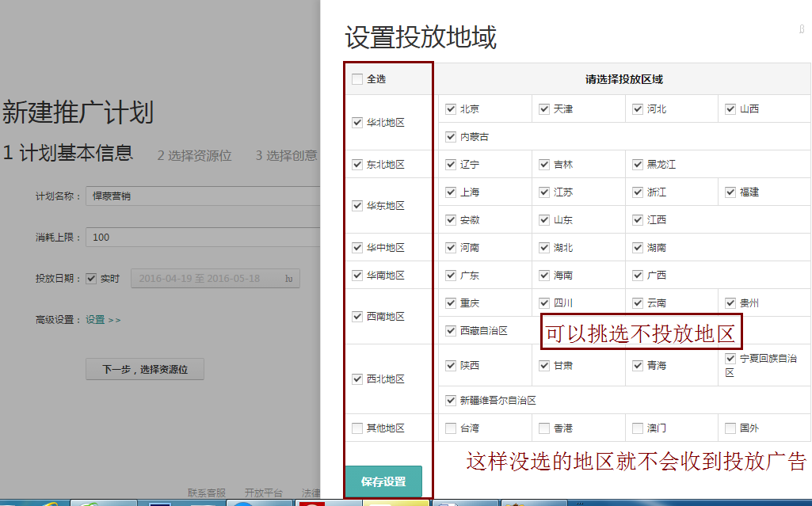The height and width of the screenshot is (506, 812).
Task: Deselect the 东北地区 region checkbox
Action: coord(357,165)
